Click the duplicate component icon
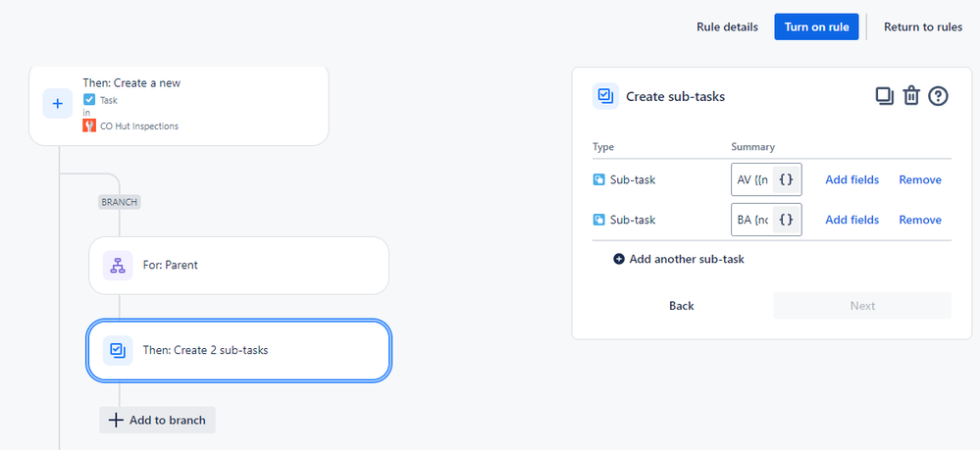This screenshot has width=980, height=450. coord(884,95)
